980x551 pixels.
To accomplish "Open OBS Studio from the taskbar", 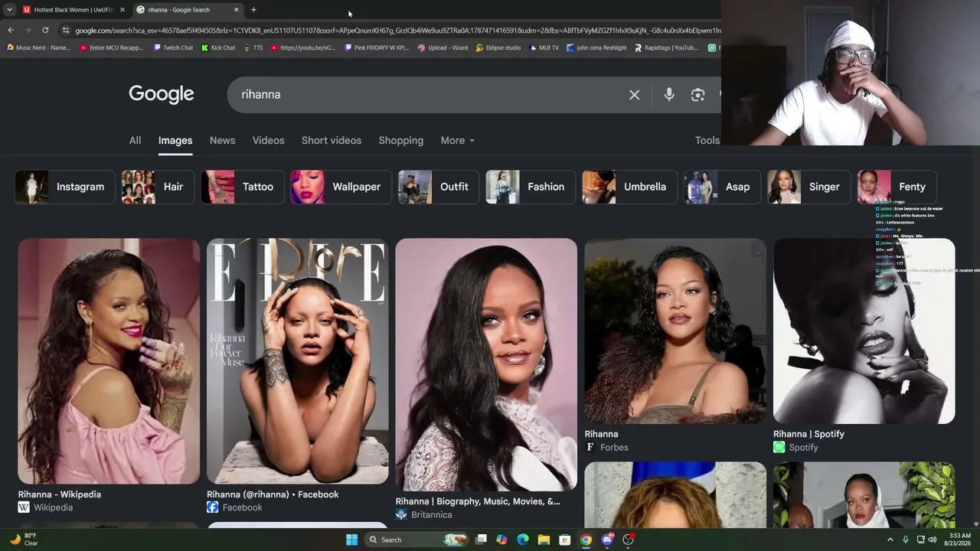I will coord(629,540).
